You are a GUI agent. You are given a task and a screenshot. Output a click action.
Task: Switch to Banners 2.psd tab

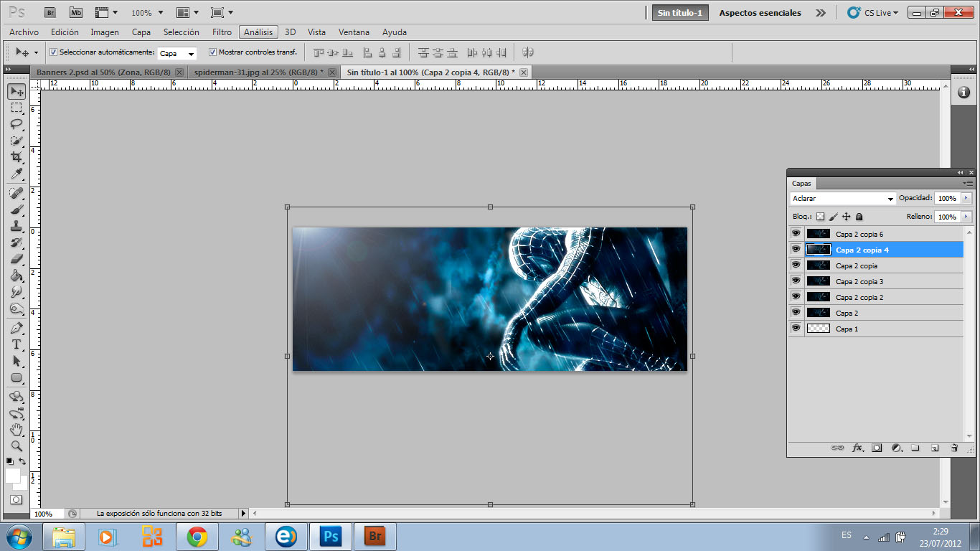103,72
